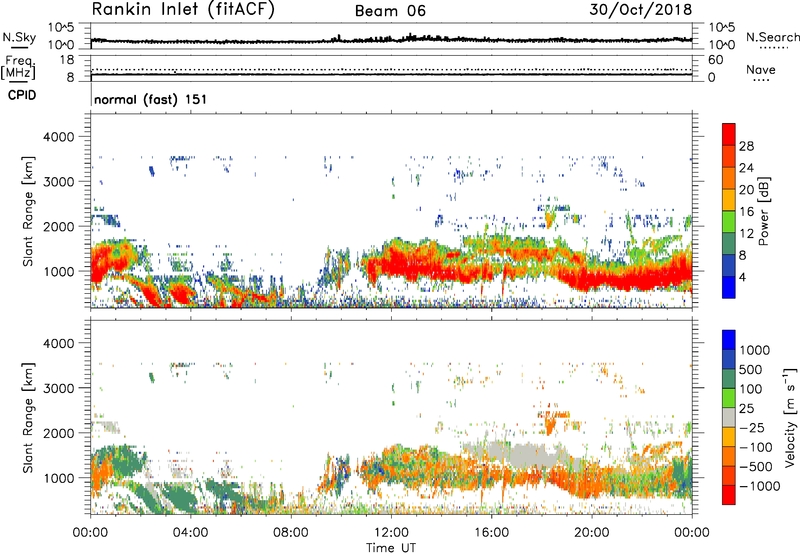Click the '500' Velocity colorbar value
Screen dimensions: 800x554
tap(751, 369)
